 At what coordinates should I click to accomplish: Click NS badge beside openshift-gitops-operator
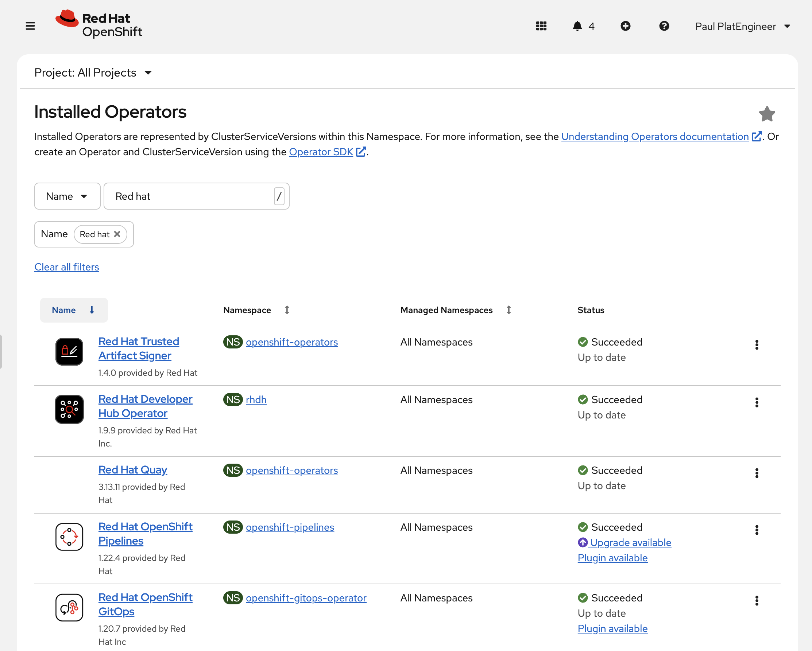[233, 598]
